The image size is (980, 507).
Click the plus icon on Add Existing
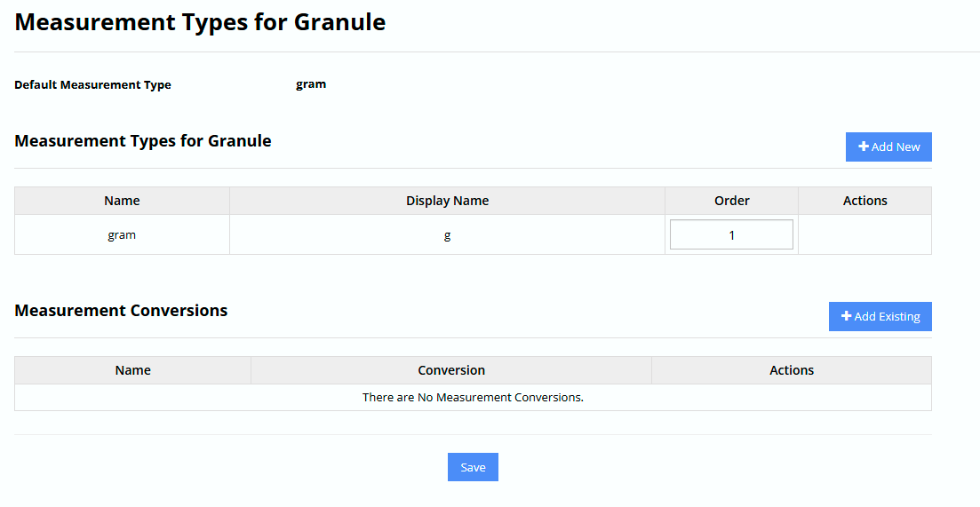(846, 316)
